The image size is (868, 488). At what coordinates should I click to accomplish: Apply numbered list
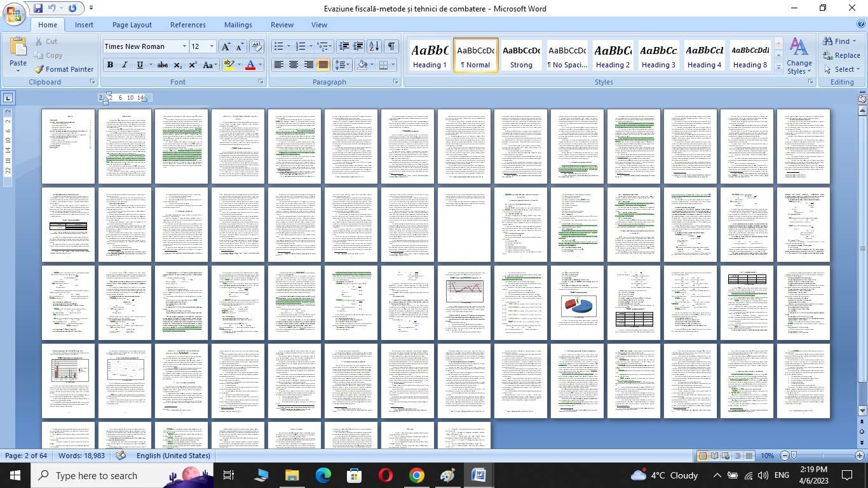[301, 46]
